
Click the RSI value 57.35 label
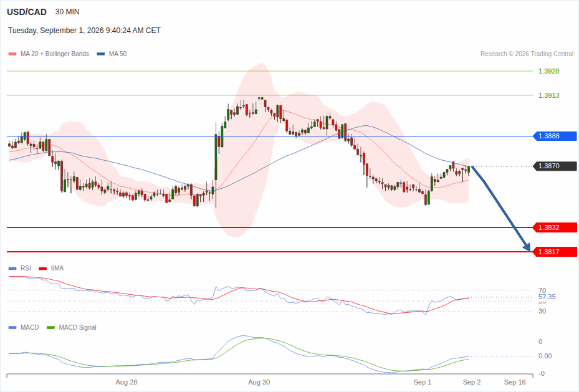click(x=547, y=297)
